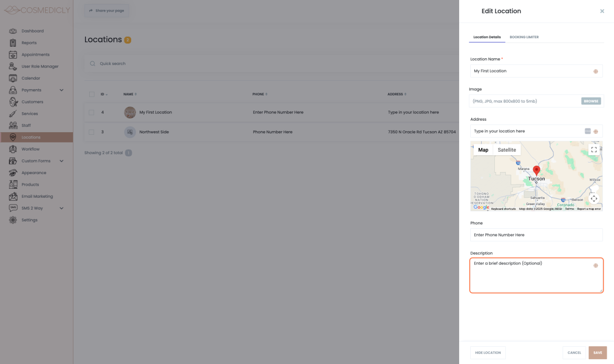Image resolution: width=614 pixels, height=364 pixels.
Task: Select the Map view tab
Action: point(483,150)
